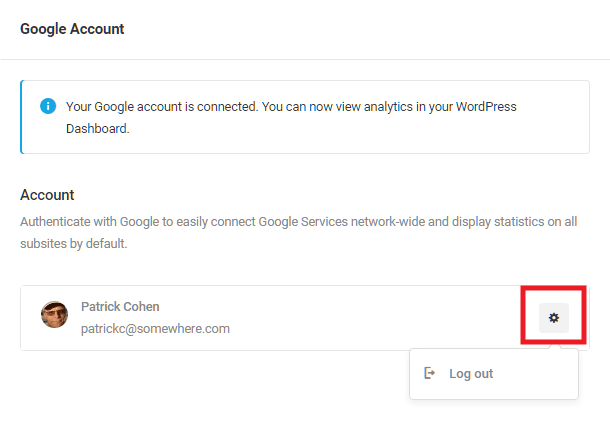Click the blue left border of the notice box
The image size is (610, 424).
21,117
